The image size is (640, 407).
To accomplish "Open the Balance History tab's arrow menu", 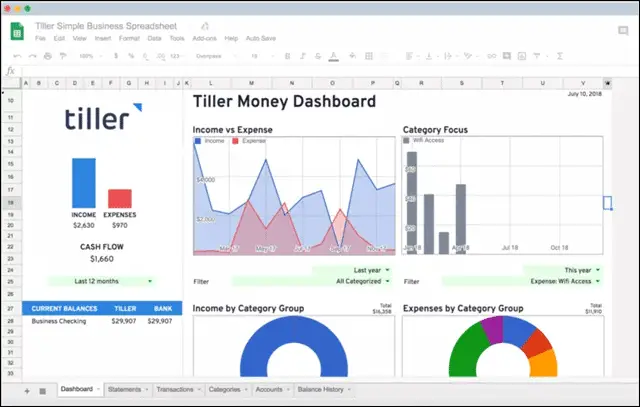I will 349,389.
